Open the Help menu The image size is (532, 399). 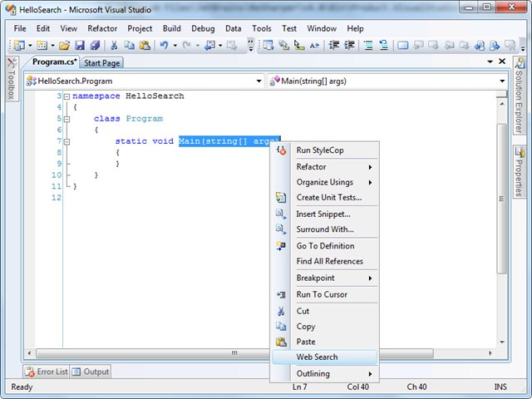355,28
